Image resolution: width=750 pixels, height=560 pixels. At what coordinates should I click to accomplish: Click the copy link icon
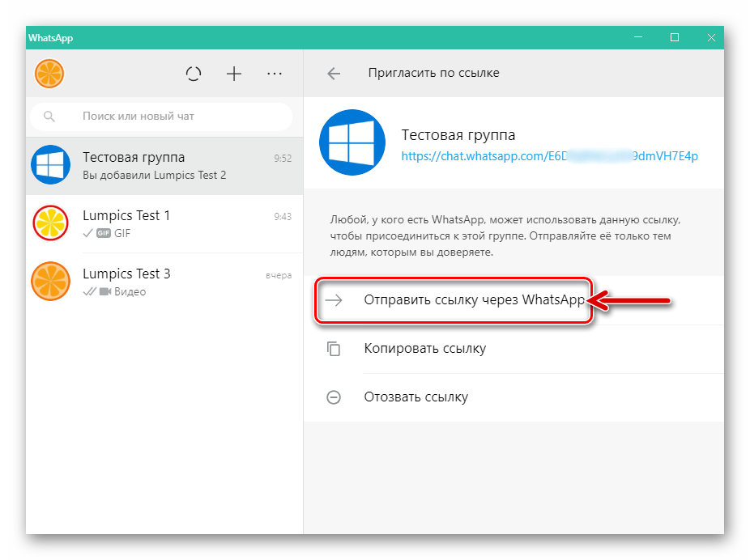[334, 349]
